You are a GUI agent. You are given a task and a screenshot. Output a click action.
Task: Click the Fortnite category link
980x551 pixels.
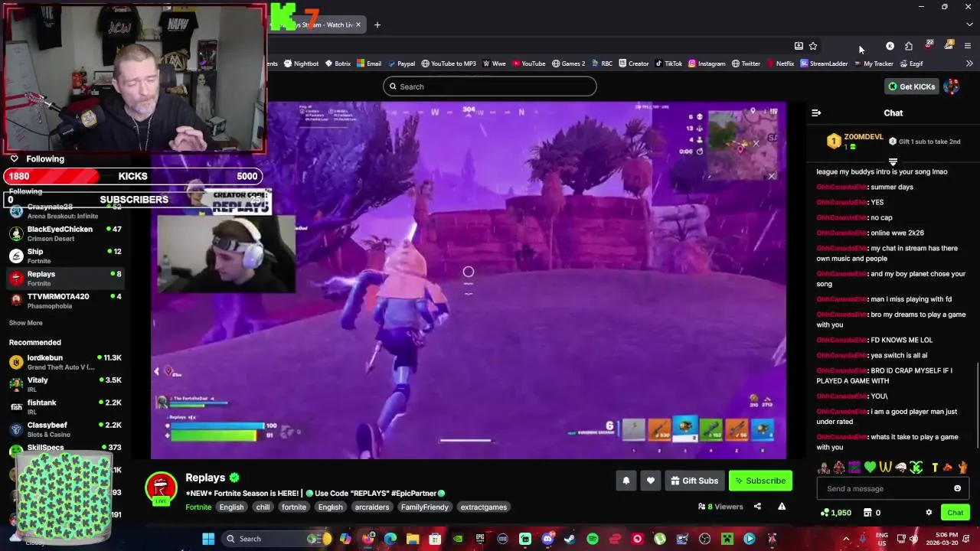[x=198, y=507]
